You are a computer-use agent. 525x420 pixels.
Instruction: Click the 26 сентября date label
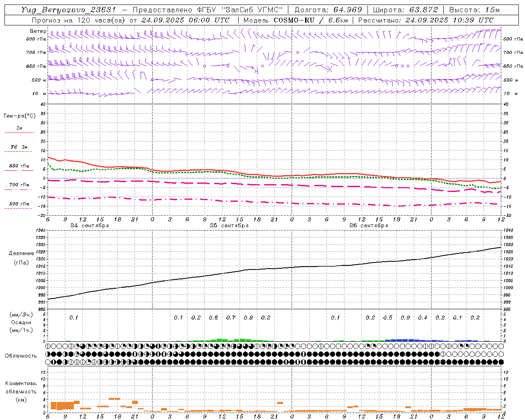(368, 225)
